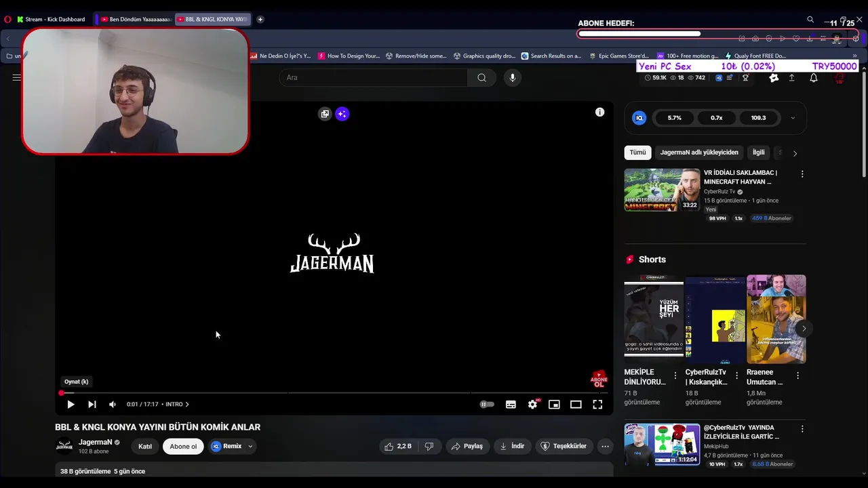This screenshot has height=488, width=868.
Task: Go fullscreen in the video player
Action: point(597,405)
